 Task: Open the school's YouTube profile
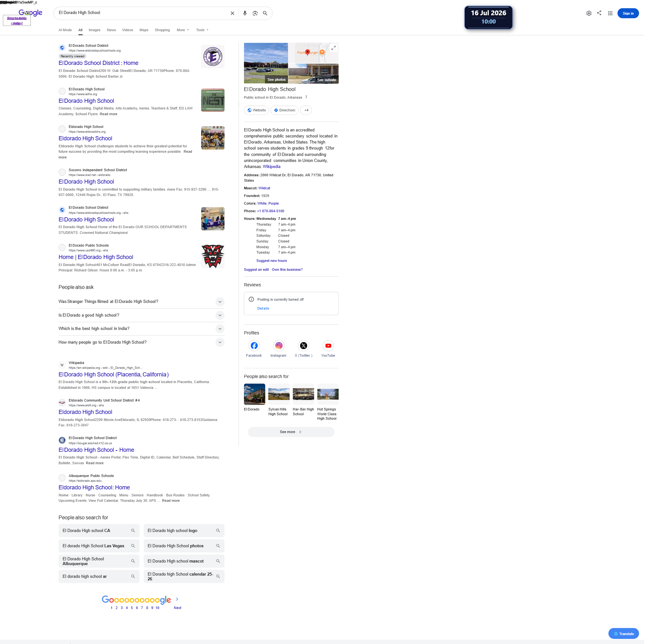point(330,348)
